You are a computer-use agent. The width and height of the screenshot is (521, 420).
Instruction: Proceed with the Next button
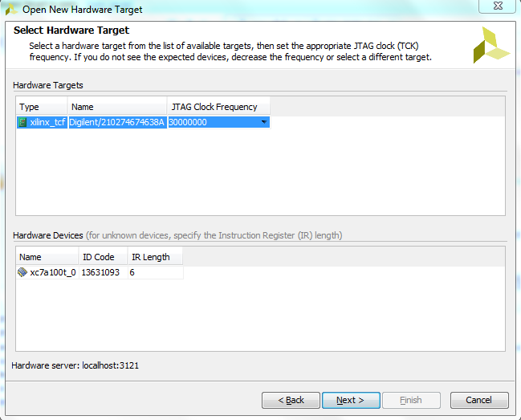click(x=351, y=400)
